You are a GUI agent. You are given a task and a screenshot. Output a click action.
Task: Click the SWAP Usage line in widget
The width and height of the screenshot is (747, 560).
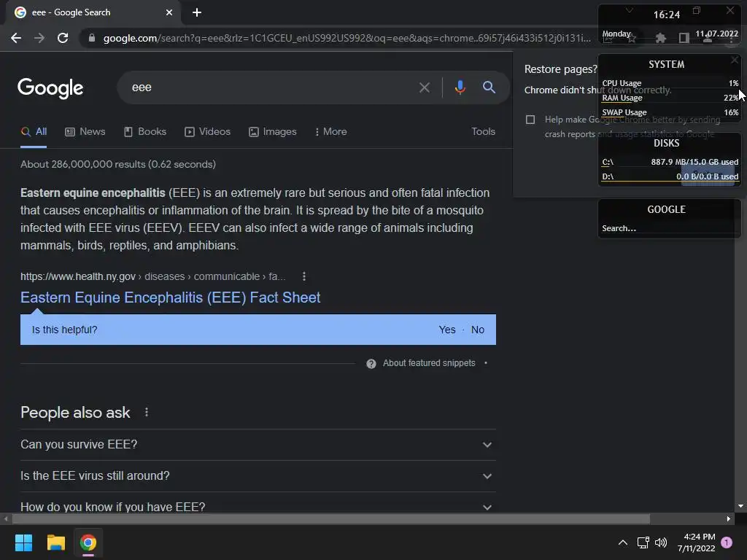[670, 112]
